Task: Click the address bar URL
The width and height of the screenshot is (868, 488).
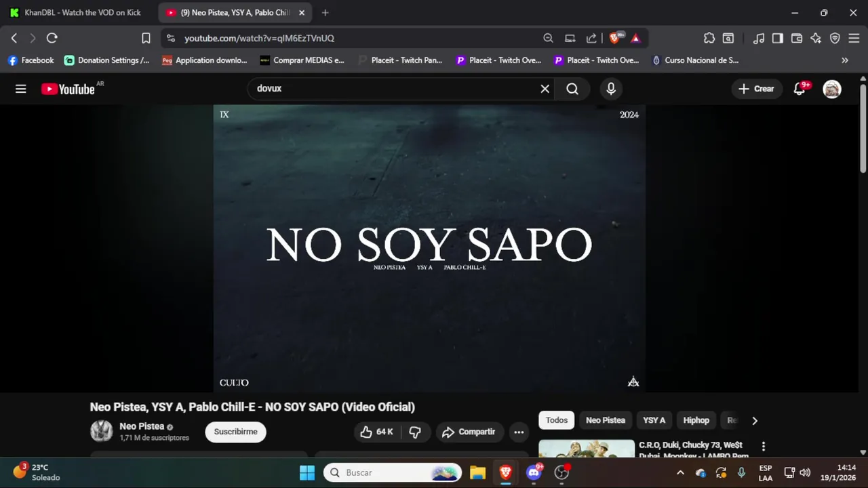Action: [x=260, y=38]
